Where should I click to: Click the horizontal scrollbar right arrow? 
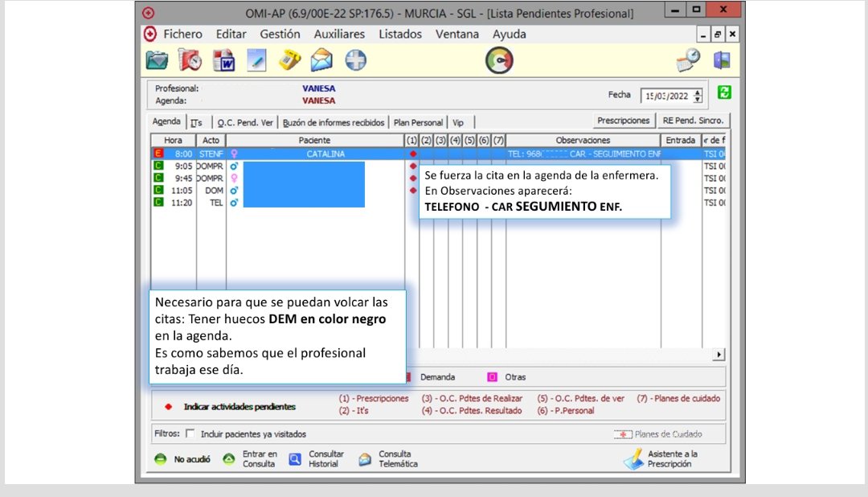tap(719, 355)
